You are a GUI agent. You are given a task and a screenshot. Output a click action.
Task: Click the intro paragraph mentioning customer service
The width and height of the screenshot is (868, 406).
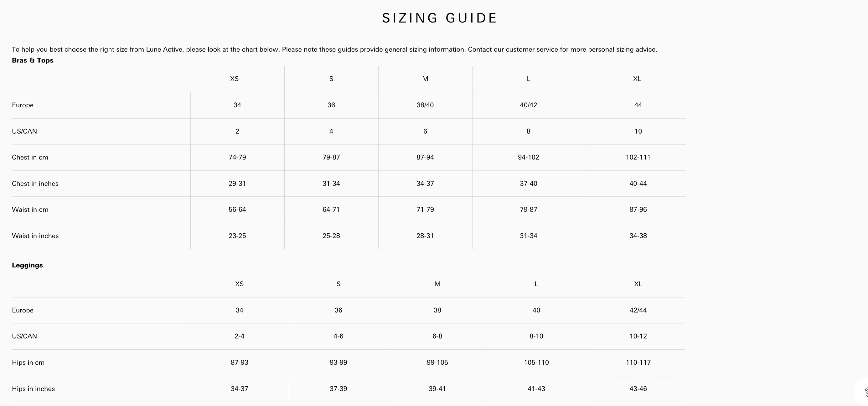tap(334, 49)
